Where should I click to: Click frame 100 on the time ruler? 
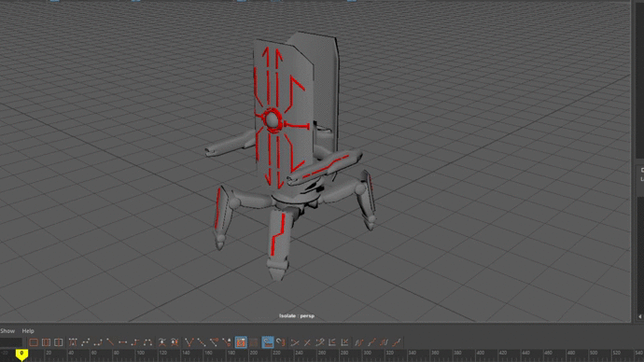pyautogui.click(x=141, y=353)
